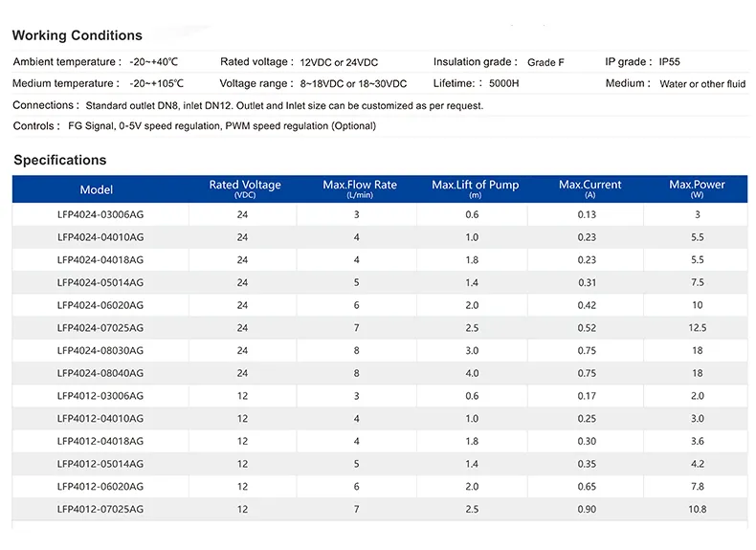Click model LFP4012-03006AG
This screenshot has width=756, height=550.
click(x=100, y=396)
